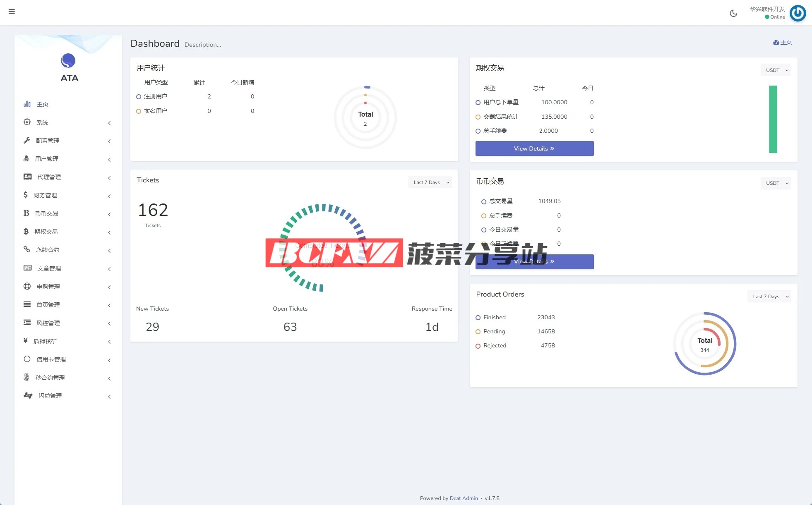The image size is (812, 505).
Task: Click the ATA logo in sidebar
Action: (x=68, y=61)
